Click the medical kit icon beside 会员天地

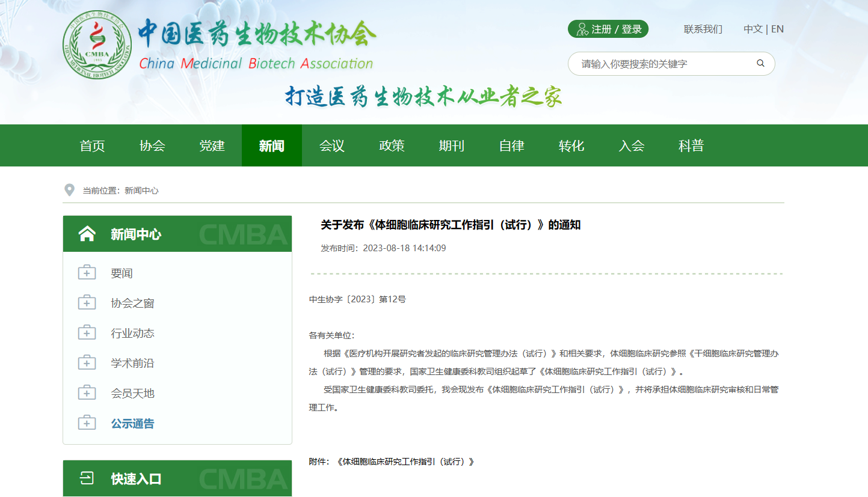pos(87,393)
